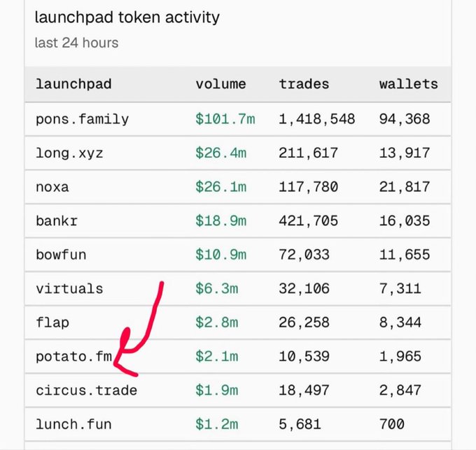Click the $101.7m volume value
This screenshot has height=450, width=476.
pos(225,119)
